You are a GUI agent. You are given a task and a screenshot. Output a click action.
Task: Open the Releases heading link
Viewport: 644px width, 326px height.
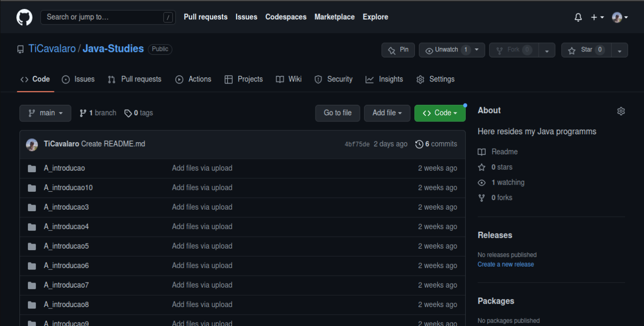(x=495, y=235)
